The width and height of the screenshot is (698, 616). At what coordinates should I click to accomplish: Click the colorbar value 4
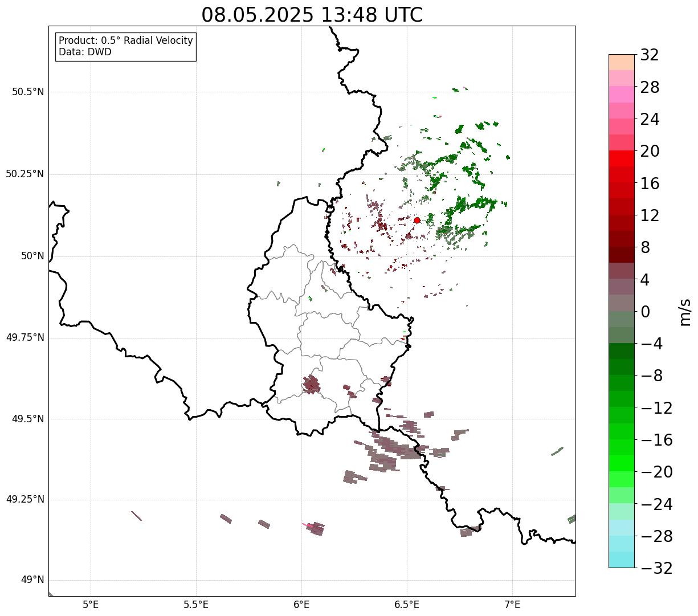(645, 280)
